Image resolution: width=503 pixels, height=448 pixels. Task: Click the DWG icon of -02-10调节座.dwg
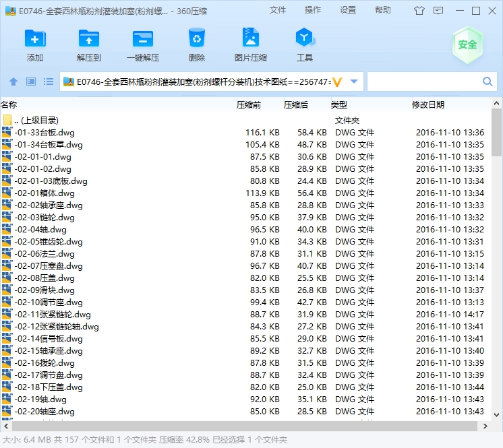tap(7, 302)
